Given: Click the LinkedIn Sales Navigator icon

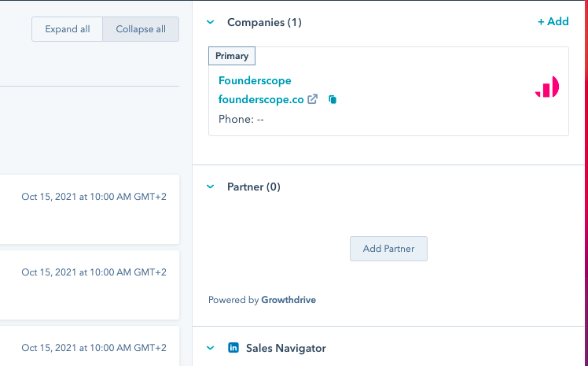Looking at the screenshot, I should coord(233,348).
